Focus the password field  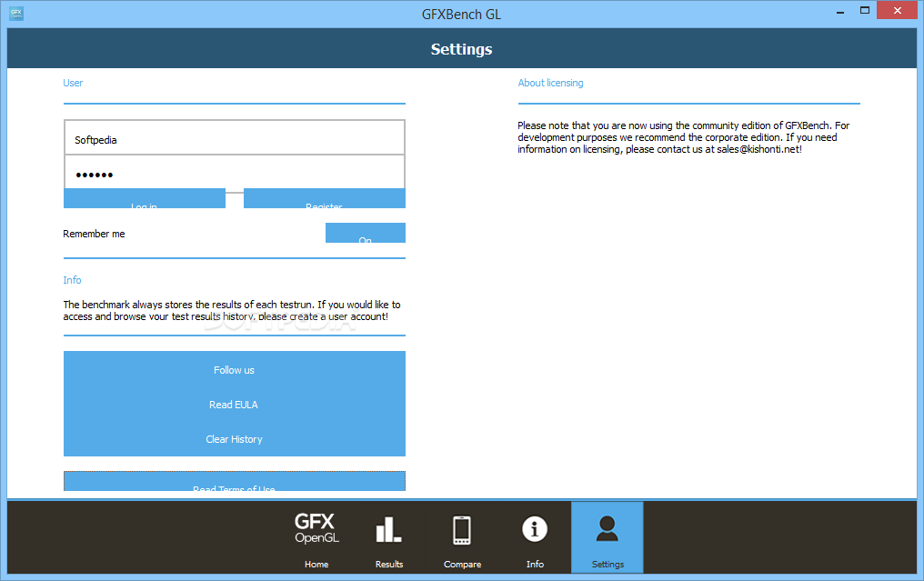234,173
